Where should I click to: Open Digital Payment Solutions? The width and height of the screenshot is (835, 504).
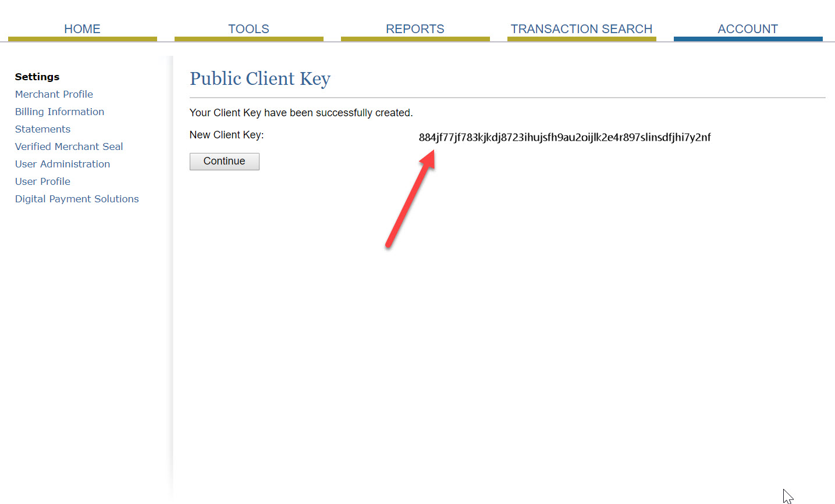point(77,199)
